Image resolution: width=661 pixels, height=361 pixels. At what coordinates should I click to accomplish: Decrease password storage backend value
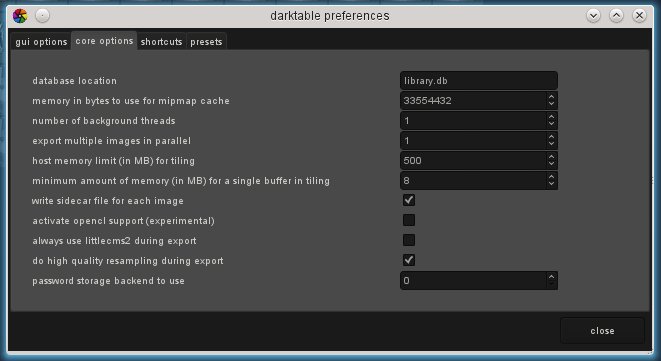(551, 284)
